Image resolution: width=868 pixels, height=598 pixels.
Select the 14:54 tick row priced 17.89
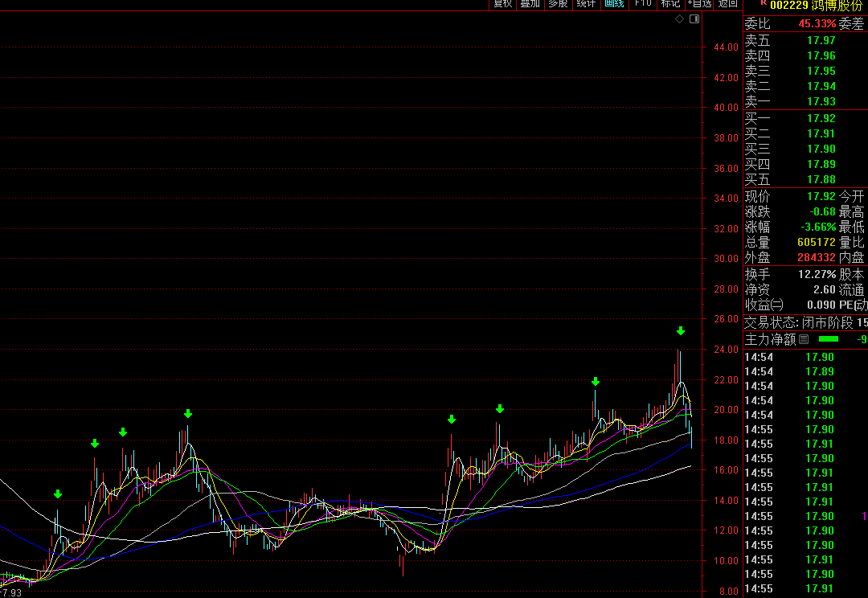(805, 371)
